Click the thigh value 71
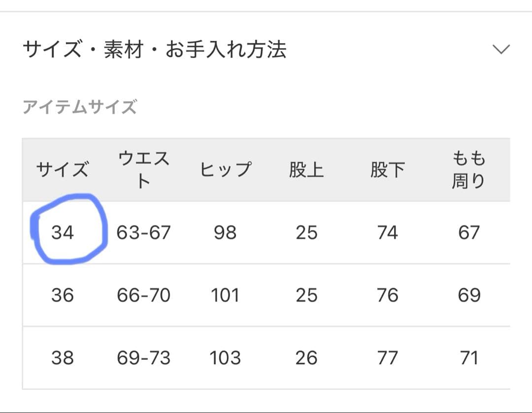Viewport: 532px width, 413px height. (x=468, y=358)
